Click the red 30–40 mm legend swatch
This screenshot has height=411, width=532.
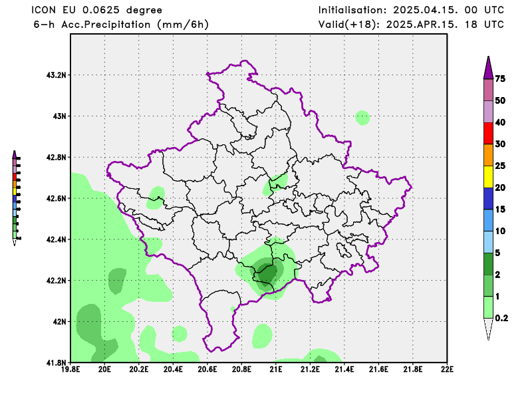click(x=488, y=134)
